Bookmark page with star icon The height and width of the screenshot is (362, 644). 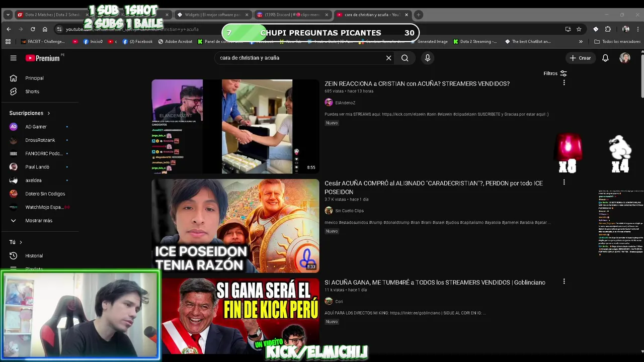[x=579, y=29]
